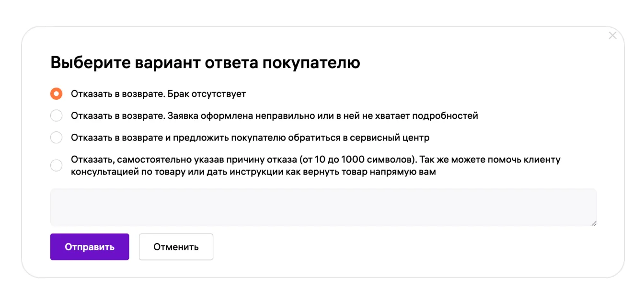Select the custom refusal reason radio button

point(57,165)
